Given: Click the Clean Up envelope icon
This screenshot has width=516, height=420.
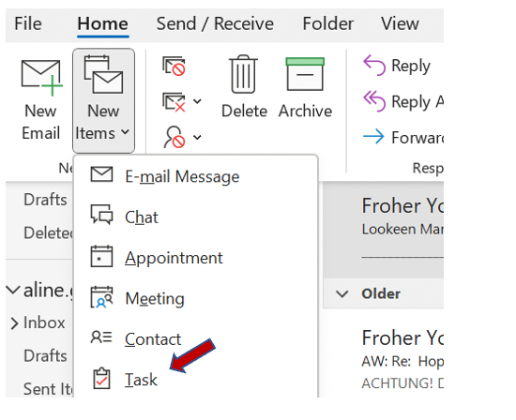Looking at the screenshot, I should click(x=174, y=102).
